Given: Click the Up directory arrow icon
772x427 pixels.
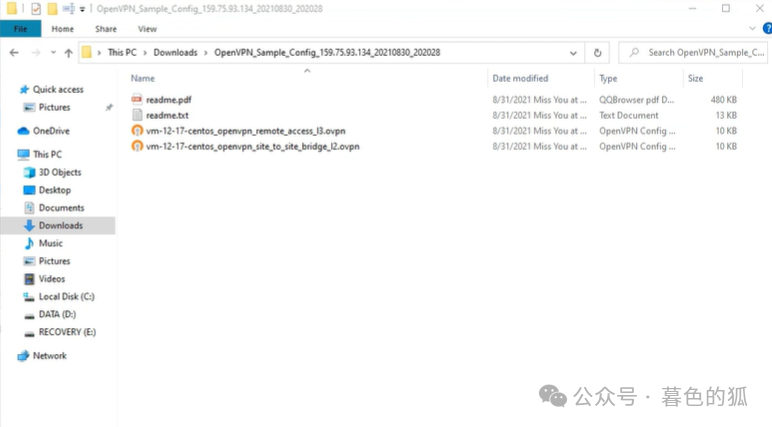Looking at the screenshot, I should tap(68, 52).
